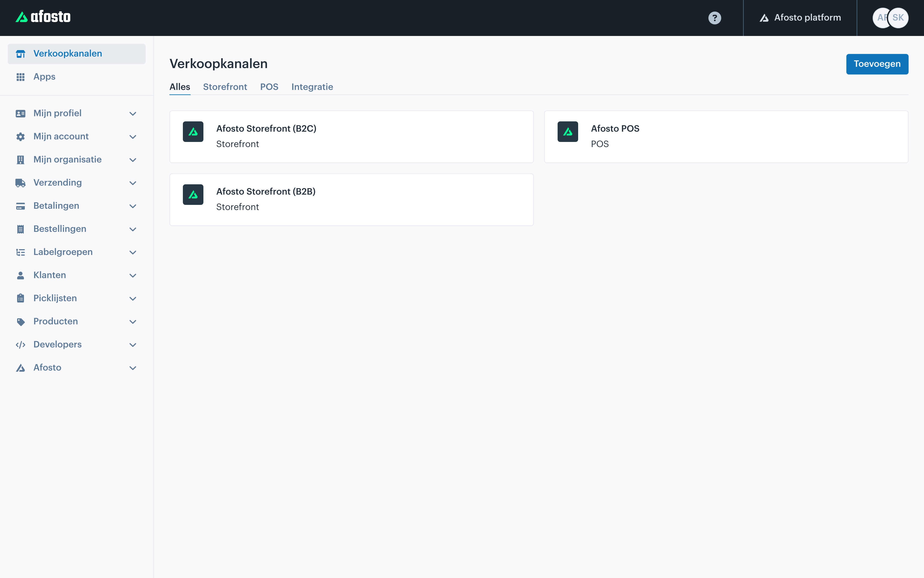
Task: Expand the Klanten chevron
Action: [x=133, y=275]
